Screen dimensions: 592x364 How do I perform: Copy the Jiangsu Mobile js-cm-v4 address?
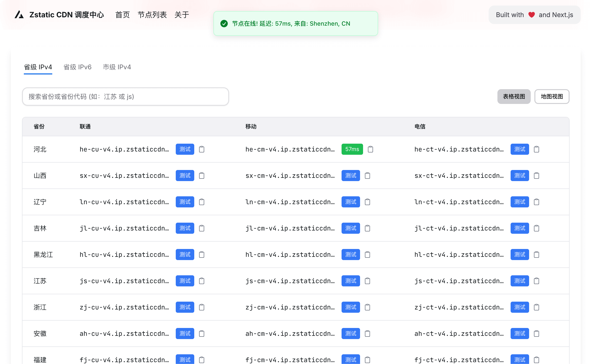367,281
